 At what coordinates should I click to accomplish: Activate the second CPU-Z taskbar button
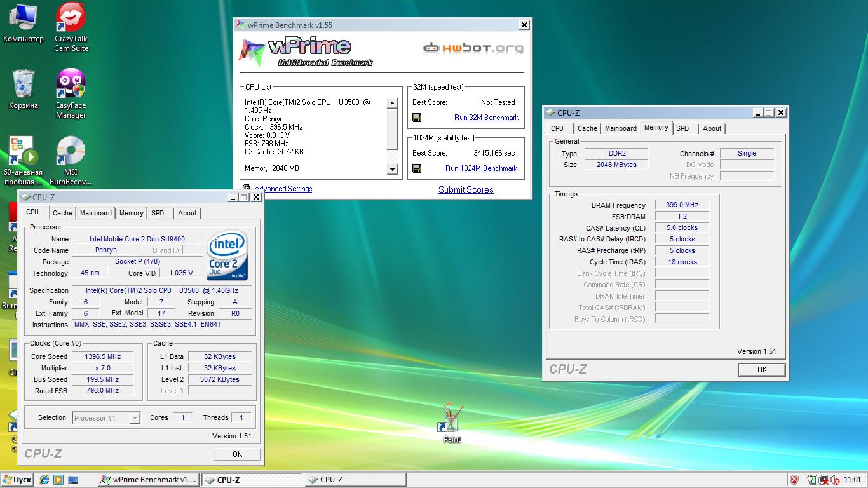[x=355, y=480]
